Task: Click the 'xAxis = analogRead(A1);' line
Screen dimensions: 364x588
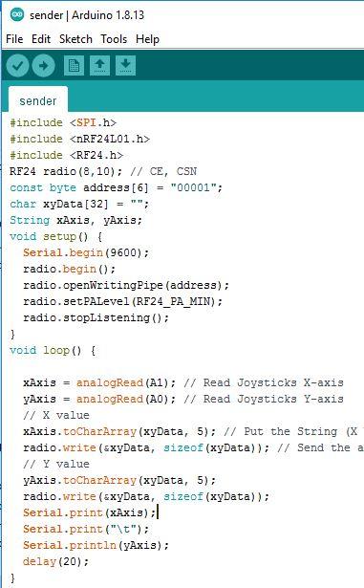Action: click(x=99, y=382)
